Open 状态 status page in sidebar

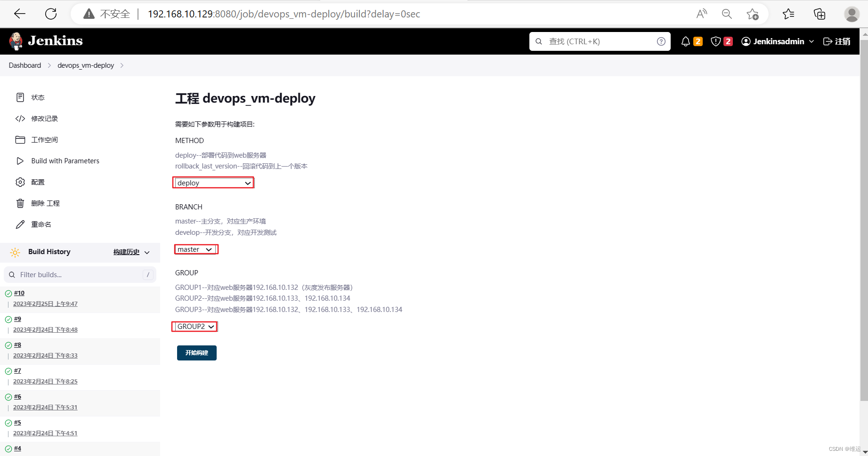click(31, 97)
